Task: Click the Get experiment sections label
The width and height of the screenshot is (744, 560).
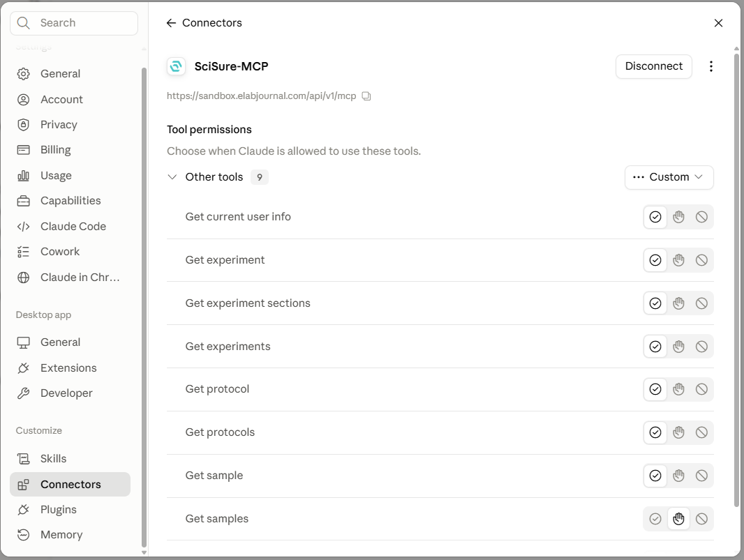Action: pyautogui.click(x=248, y=303)
